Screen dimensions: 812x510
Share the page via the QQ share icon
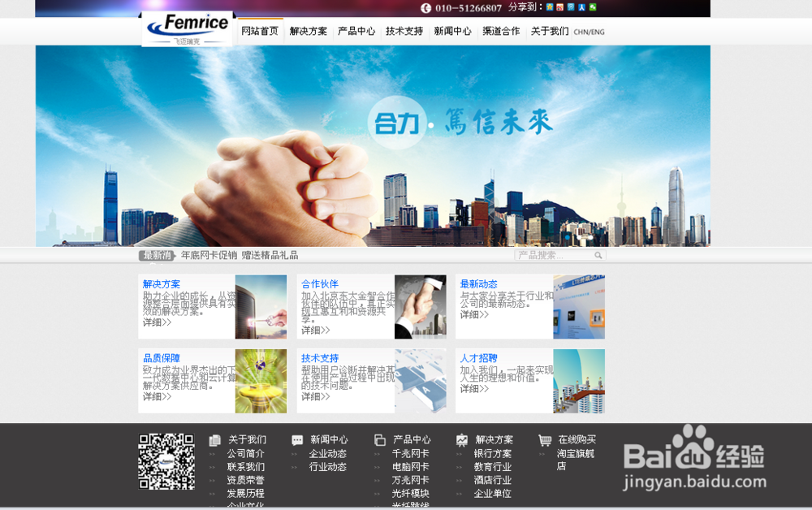point(572,6)
